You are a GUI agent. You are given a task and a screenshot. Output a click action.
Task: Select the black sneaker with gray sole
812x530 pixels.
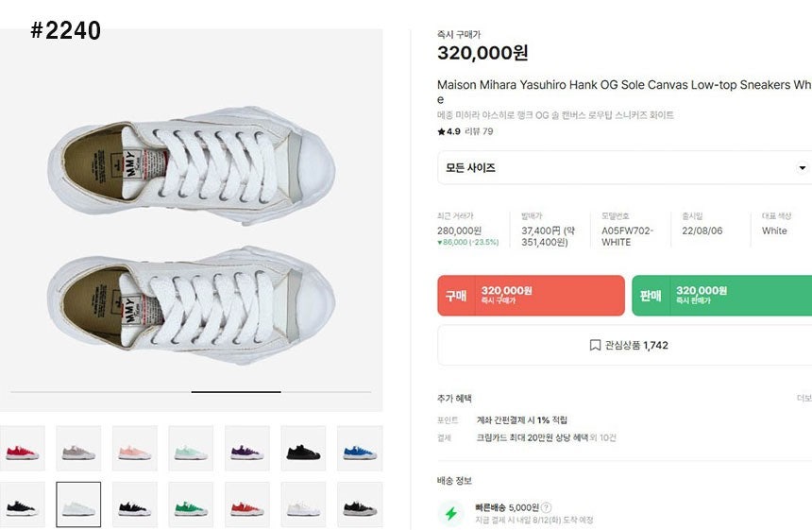click(360, 504)
